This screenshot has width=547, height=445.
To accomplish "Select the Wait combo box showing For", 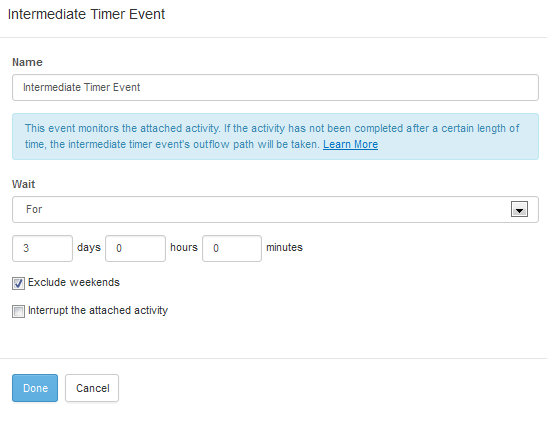I will pos(275,210).
